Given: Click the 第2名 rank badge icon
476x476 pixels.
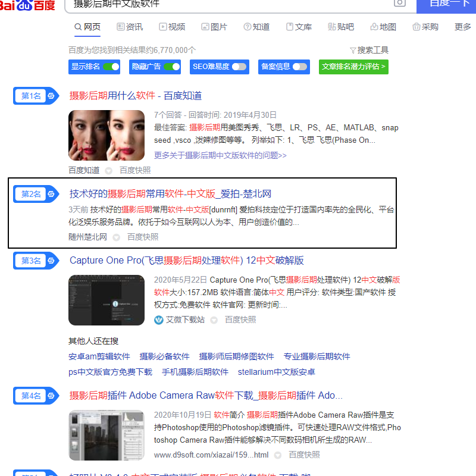Looking at the screenshot, I should 36,194.
